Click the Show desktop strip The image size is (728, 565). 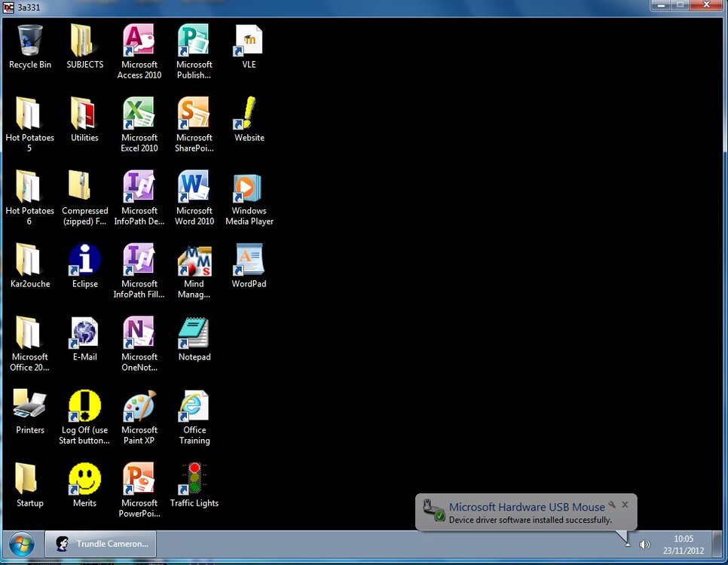pyautogui.click(x=717, y=544)
